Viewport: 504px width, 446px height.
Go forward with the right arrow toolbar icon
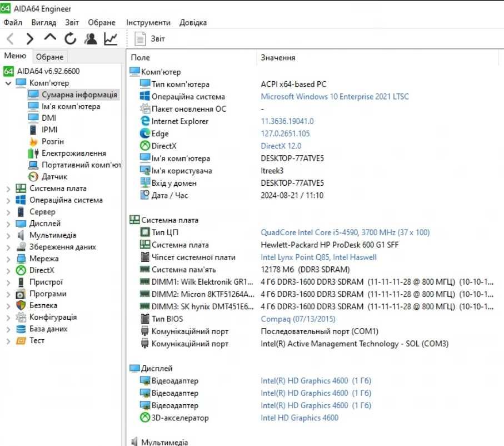click(x=30, y=39)
